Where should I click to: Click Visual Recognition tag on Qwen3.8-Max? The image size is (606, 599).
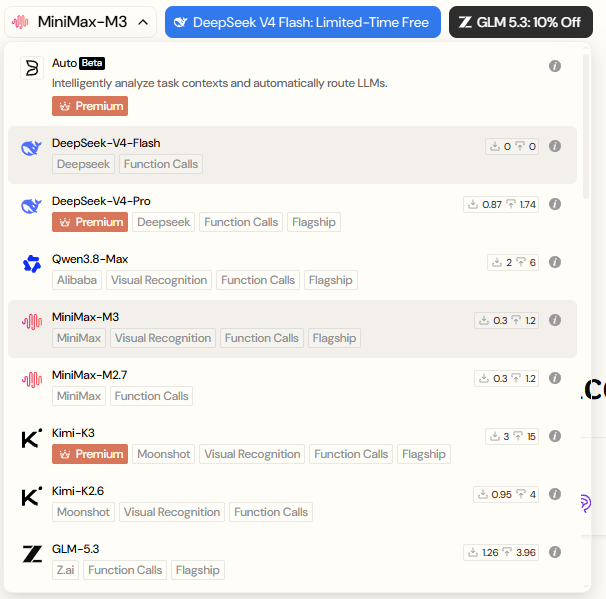[x=159, y=280]
